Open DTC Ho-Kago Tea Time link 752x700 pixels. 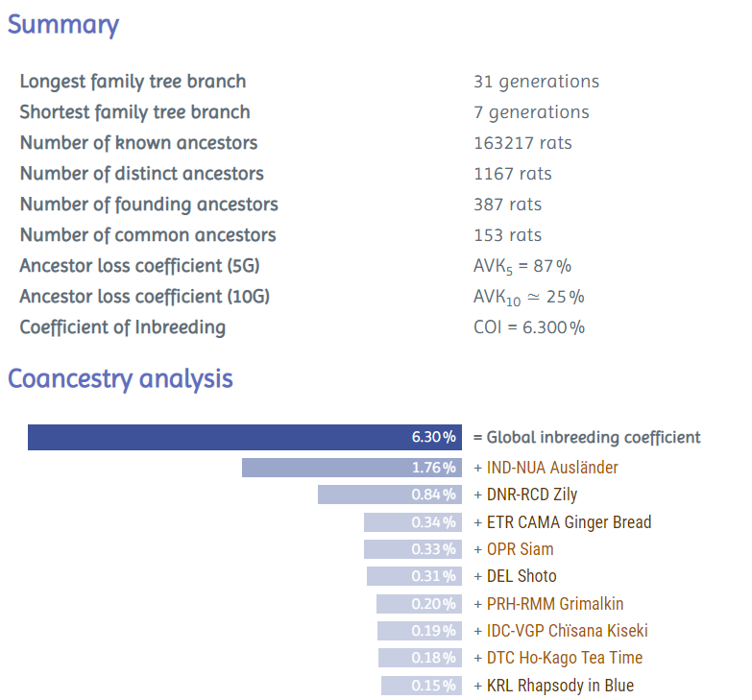[x=565, y=658]
